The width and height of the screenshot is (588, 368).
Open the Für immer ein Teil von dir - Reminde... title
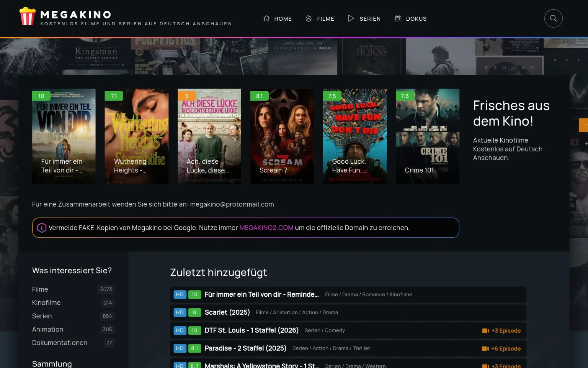pyautogui.click(x=262, y=294)
